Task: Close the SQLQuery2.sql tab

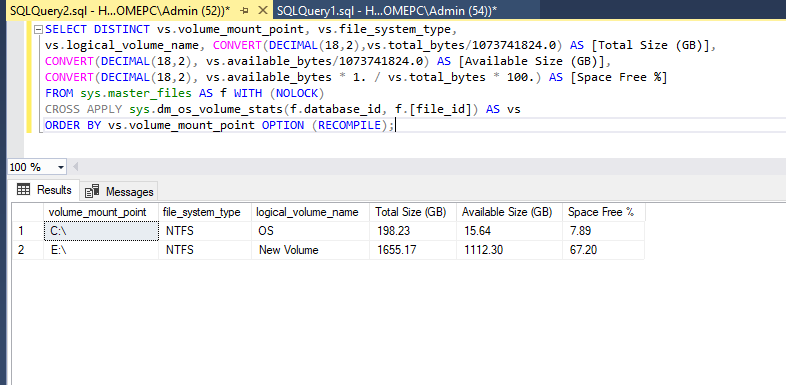Action: 263,11
